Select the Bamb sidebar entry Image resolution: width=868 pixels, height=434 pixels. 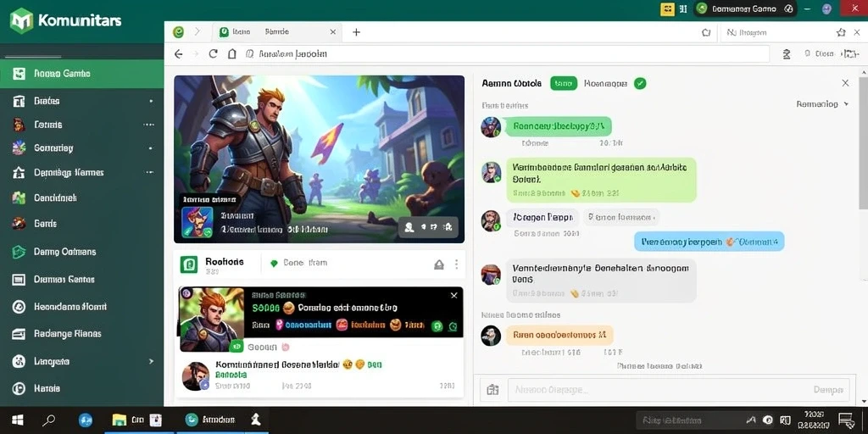coord(82,224)
